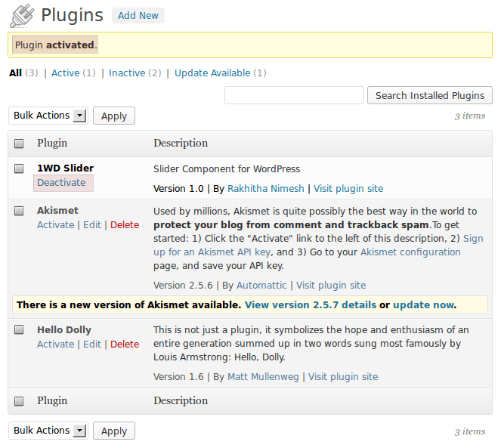Click the Plugins plug icon in header
Image resolution: width=501 pixels, height=448 pixels.
point(22,16)
